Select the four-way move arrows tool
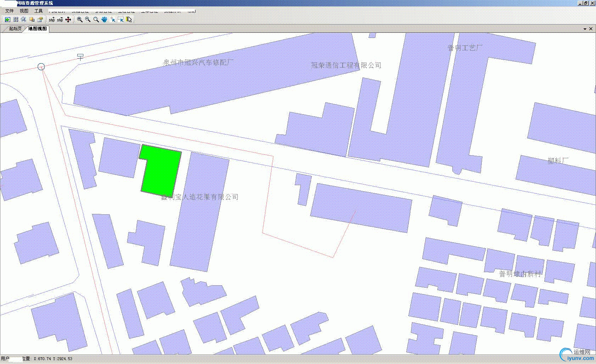This screenshot has height=364, width=596. 68,20
